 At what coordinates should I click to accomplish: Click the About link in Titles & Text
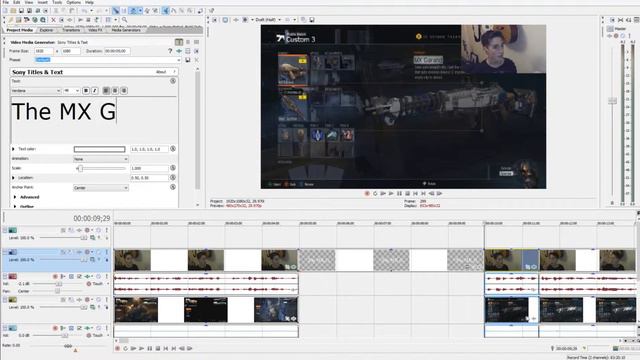161,72
